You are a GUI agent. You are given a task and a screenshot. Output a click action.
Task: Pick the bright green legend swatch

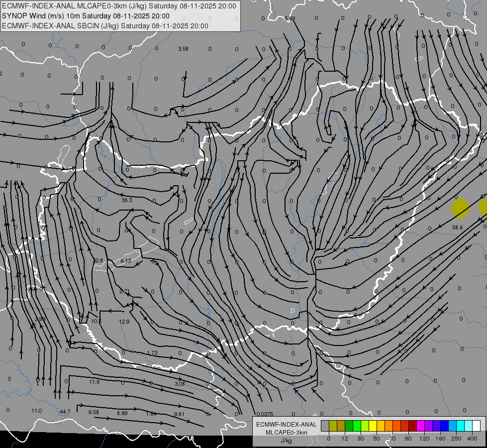click(357, 426)
